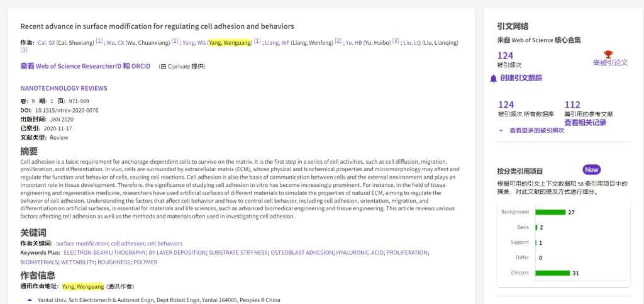Collapse the Yantai Univ address triangle
Image resolution: width=644 pixels, height=304 pixels.
(x=30, y=300)
